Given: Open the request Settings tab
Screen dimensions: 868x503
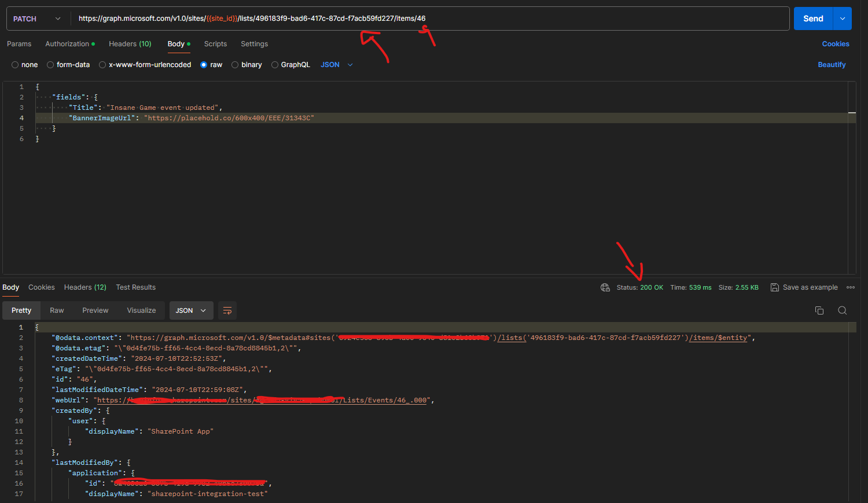Looking at the screenshot, I should tap(255, 44).
